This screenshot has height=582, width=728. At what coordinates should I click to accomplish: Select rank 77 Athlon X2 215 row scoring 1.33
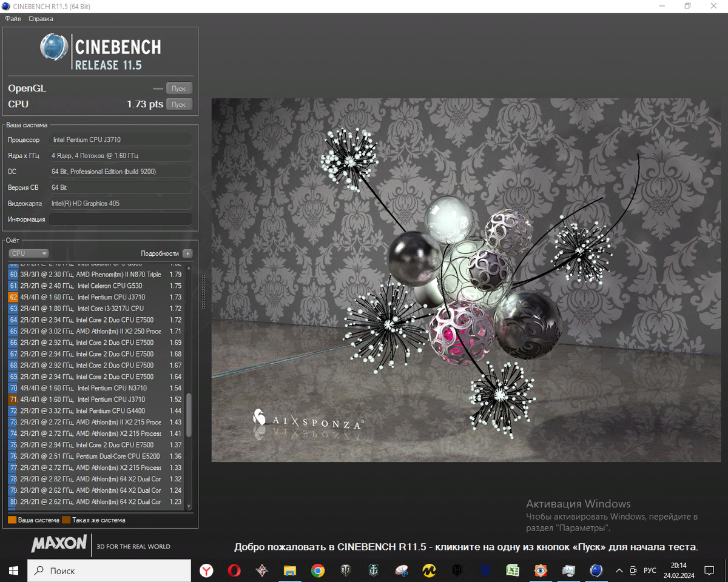pos(96,467)
